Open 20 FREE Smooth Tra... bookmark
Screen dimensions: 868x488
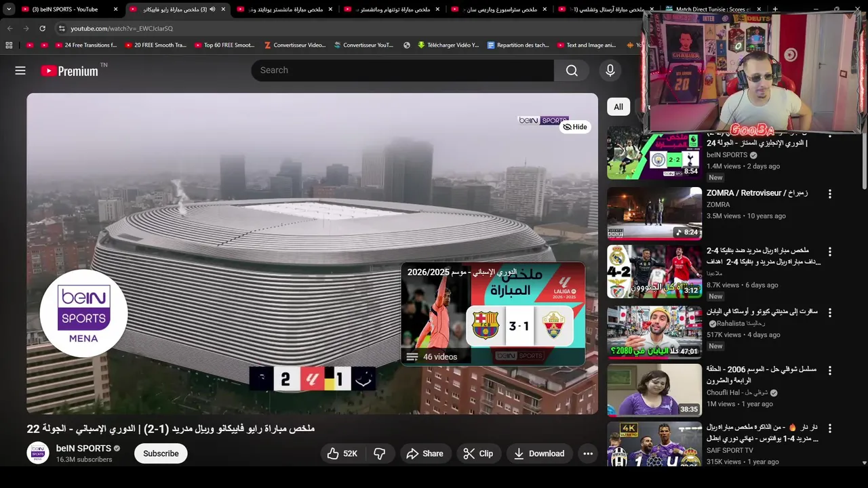pyautogui.click(x=156, y=45)
